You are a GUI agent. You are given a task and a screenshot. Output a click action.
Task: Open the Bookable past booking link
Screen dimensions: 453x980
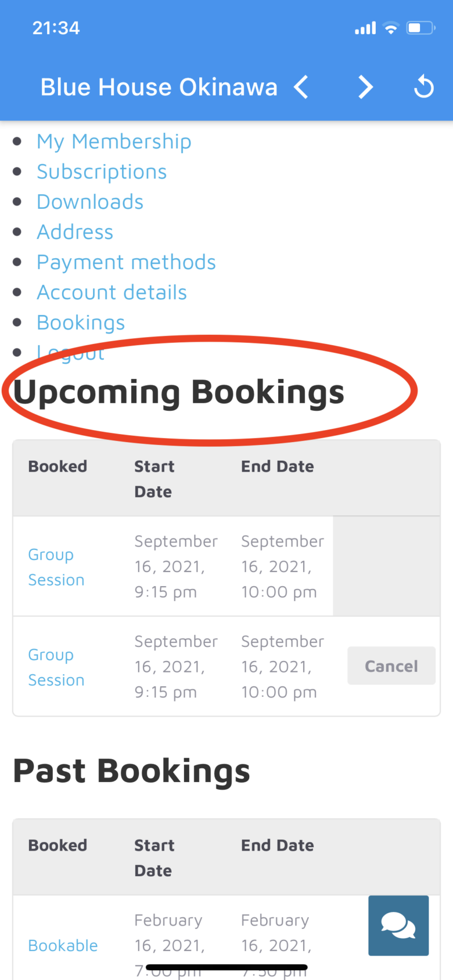pyautogui.click(x=63, y=945)
